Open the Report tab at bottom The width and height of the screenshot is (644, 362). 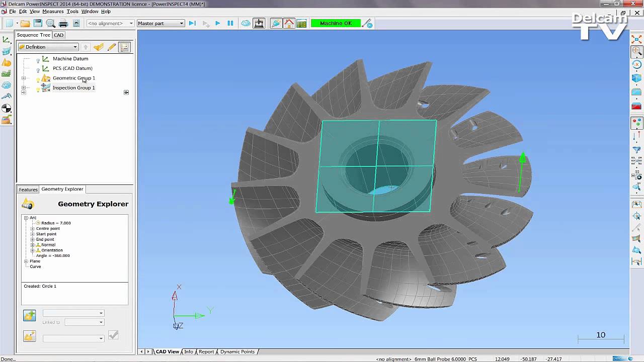pyautogui.click(x=206, y=351)
